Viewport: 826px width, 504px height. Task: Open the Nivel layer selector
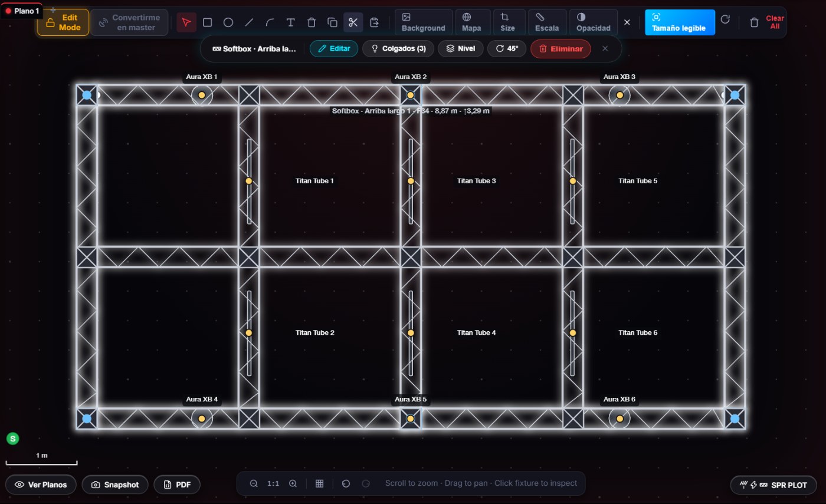coord(460,48)
